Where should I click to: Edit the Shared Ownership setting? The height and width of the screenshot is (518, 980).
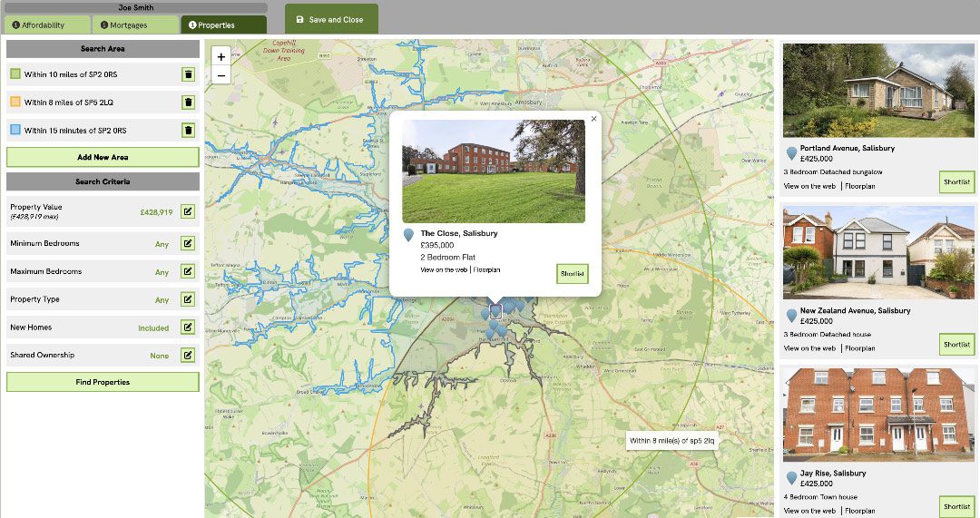click(x=188, y=356)
